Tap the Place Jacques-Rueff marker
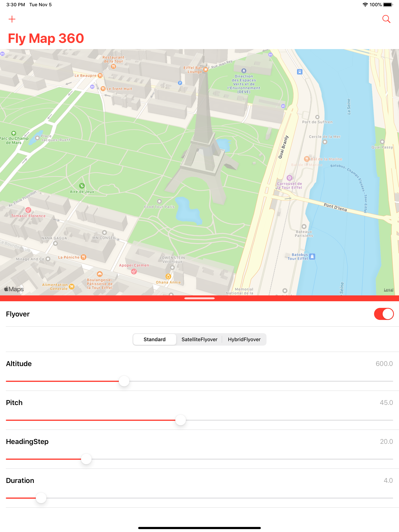The height and width of the screenshot is (532, 399). (x=37, y=138)
